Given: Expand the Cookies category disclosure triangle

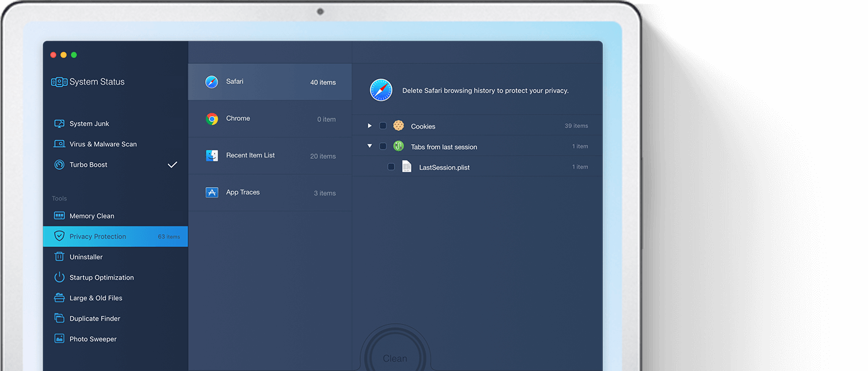Looking at the screenshot, I should click(369, 126).
